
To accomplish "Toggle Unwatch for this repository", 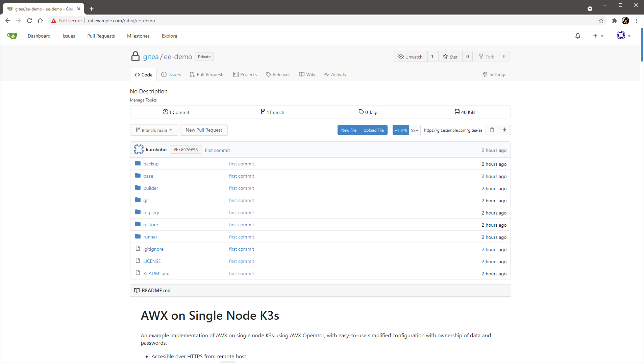I will point(411,56).
